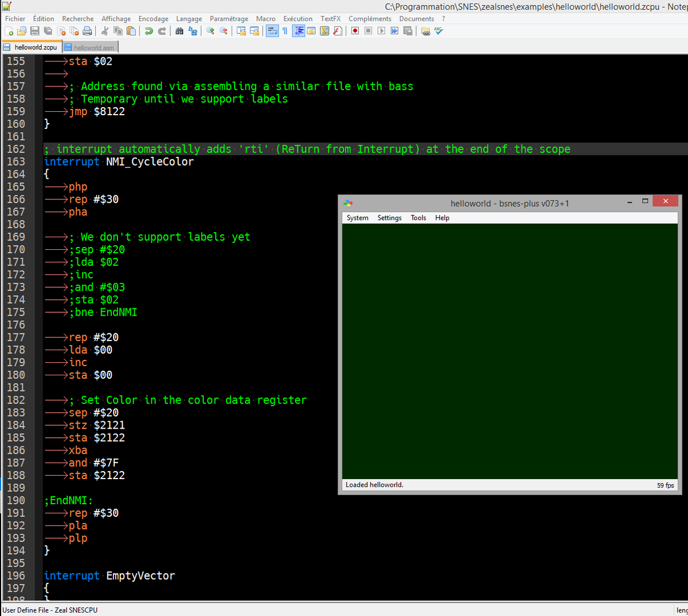Toggle show all characters pilcrow icon

pos(285,31)
